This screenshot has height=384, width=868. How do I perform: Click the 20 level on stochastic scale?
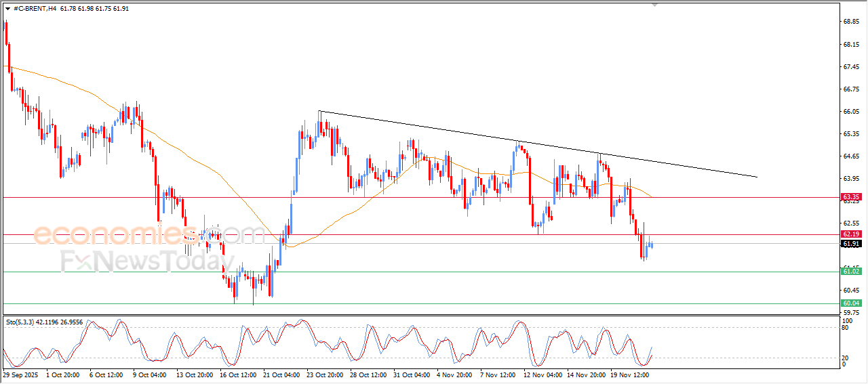coord(845,358)
